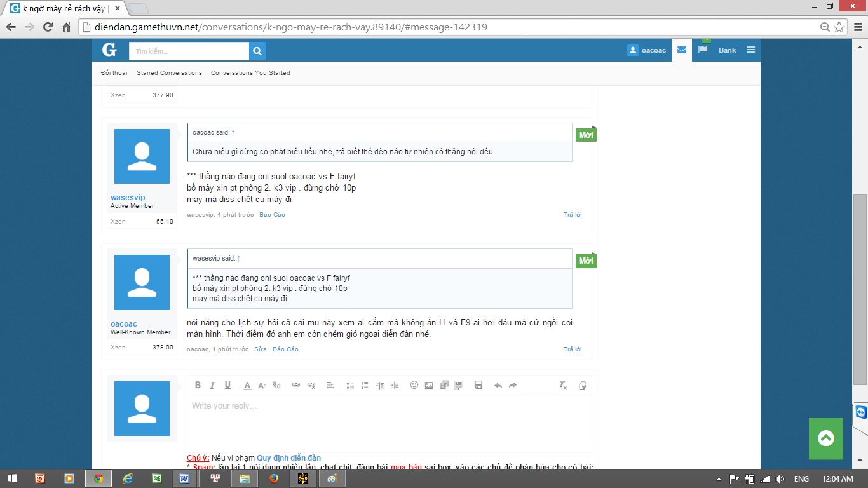Open the alerts flag icon
The image size is (868, 488).
[x=703, y=50]
